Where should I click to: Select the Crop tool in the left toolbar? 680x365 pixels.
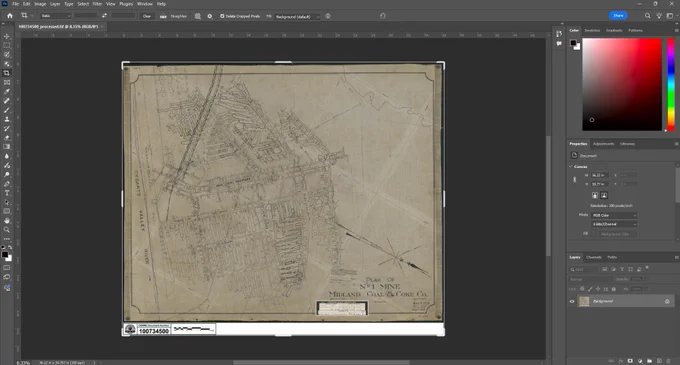pos(7,73)
